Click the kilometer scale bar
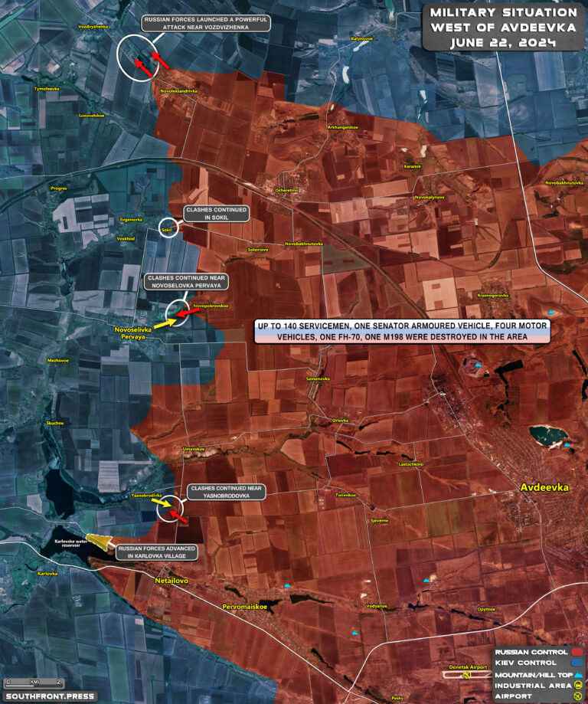Screen dimensions: 588x704 point(33,681)
